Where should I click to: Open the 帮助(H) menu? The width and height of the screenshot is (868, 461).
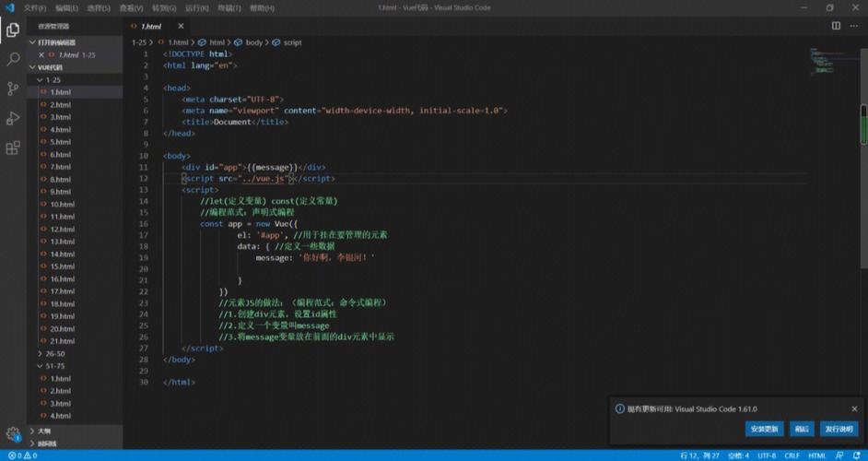click(x=262, y=7)
